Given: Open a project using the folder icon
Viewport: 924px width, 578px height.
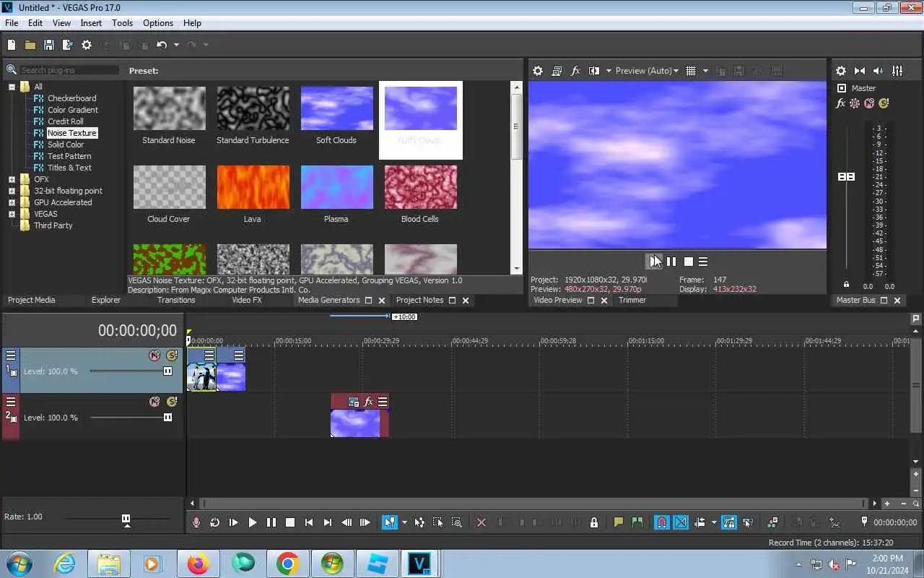Looking at the screenshot, I should (30, 45).
